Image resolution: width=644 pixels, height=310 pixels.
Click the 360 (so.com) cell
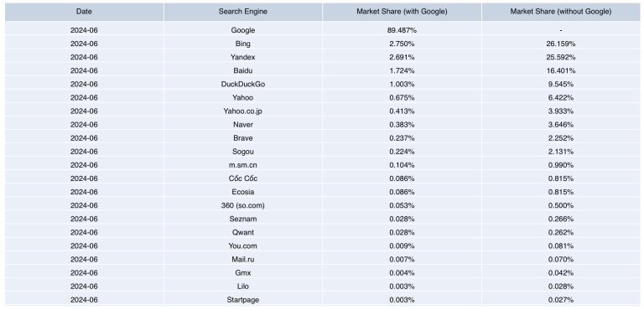tap(242, 205)
